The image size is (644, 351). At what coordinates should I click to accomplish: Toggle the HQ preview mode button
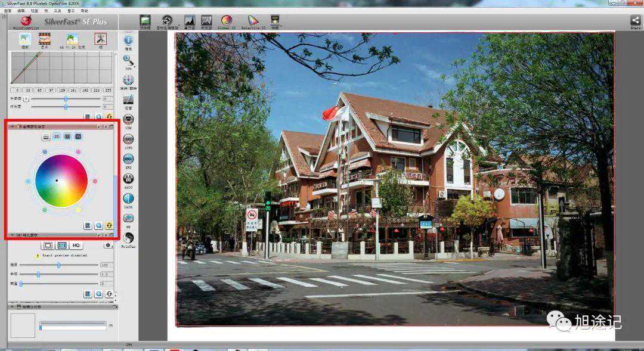[x=76, y=245]
